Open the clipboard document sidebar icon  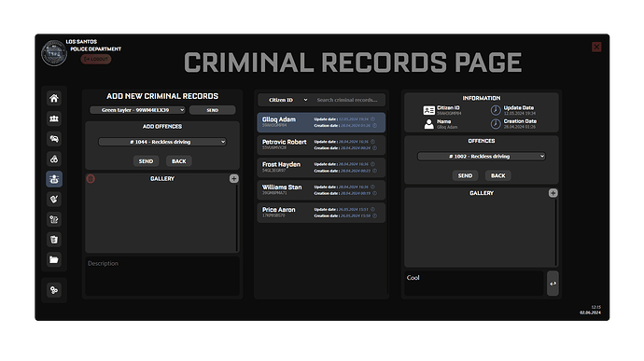(x=54, y=240)
